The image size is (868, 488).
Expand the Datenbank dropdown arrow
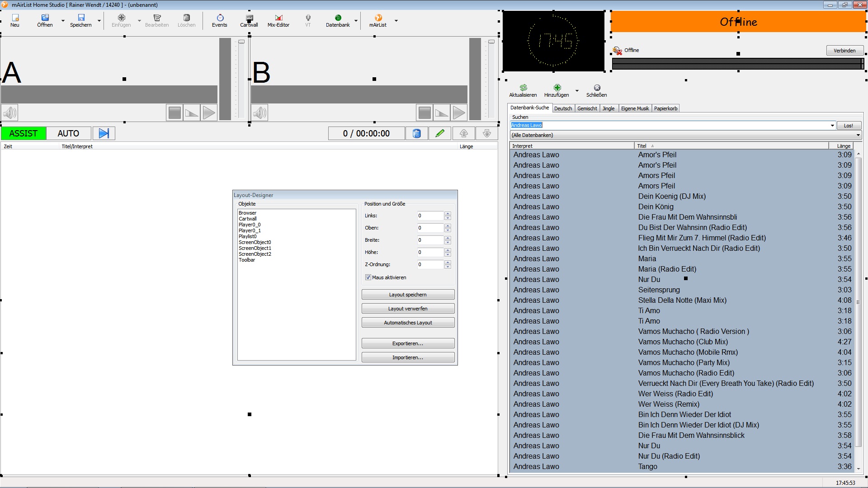coord(356,21)
